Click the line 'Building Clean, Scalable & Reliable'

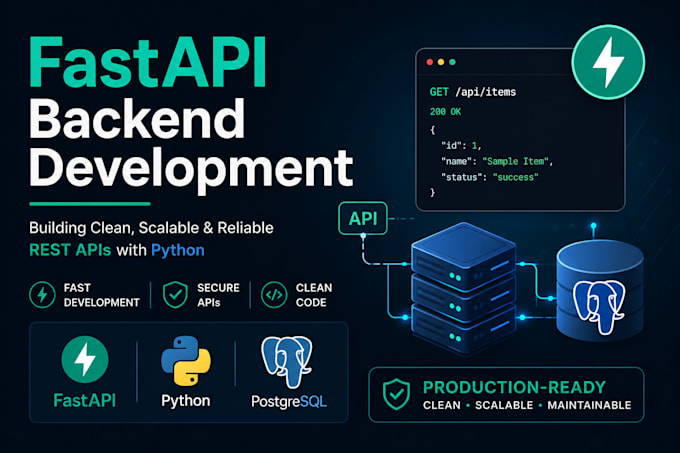pyautogui.click(x=151, y=228)
